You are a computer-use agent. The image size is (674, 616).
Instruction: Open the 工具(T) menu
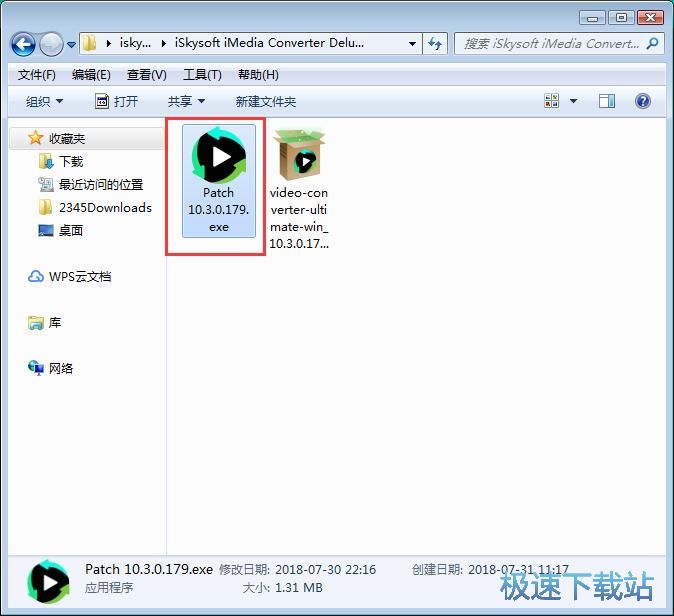[x=202, y=75]
